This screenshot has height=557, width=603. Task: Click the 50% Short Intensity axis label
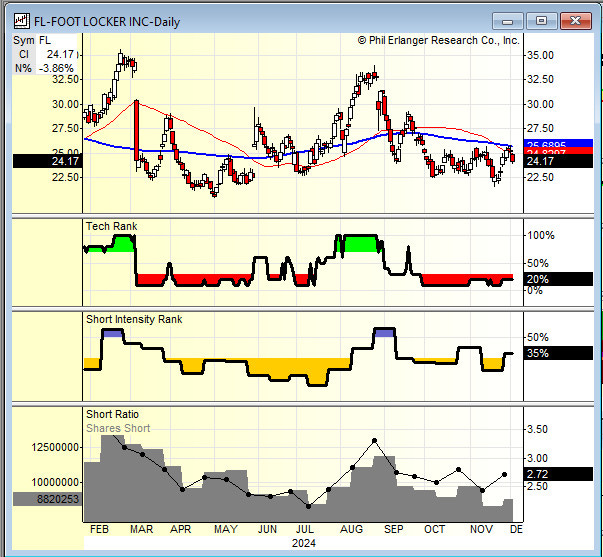click(538, 337)
